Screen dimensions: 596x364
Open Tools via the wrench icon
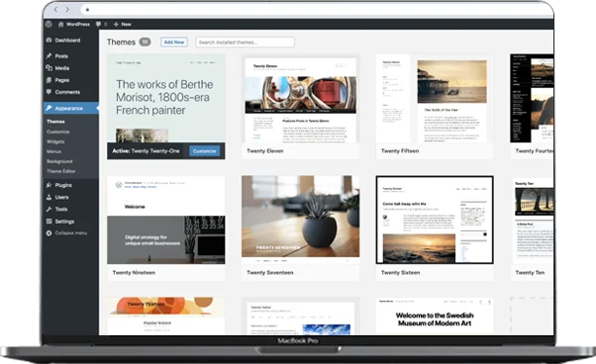(50, 209)
